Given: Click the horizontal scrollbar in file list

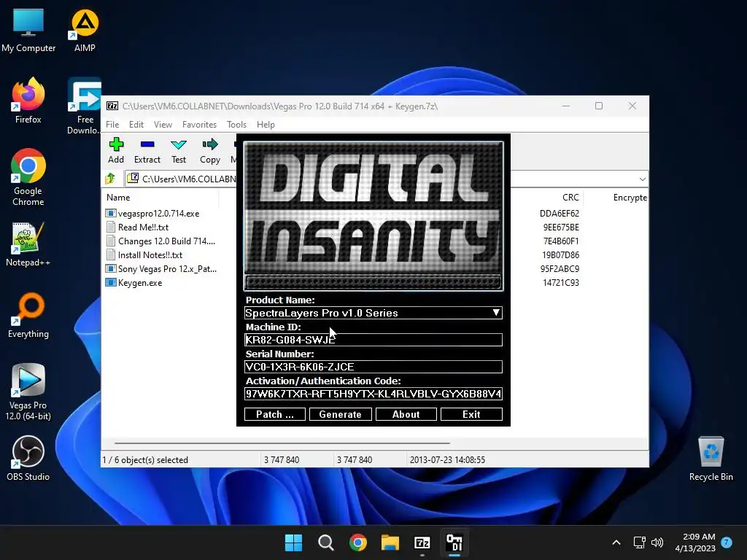Looking at the screenshot, I should [282, 443].
